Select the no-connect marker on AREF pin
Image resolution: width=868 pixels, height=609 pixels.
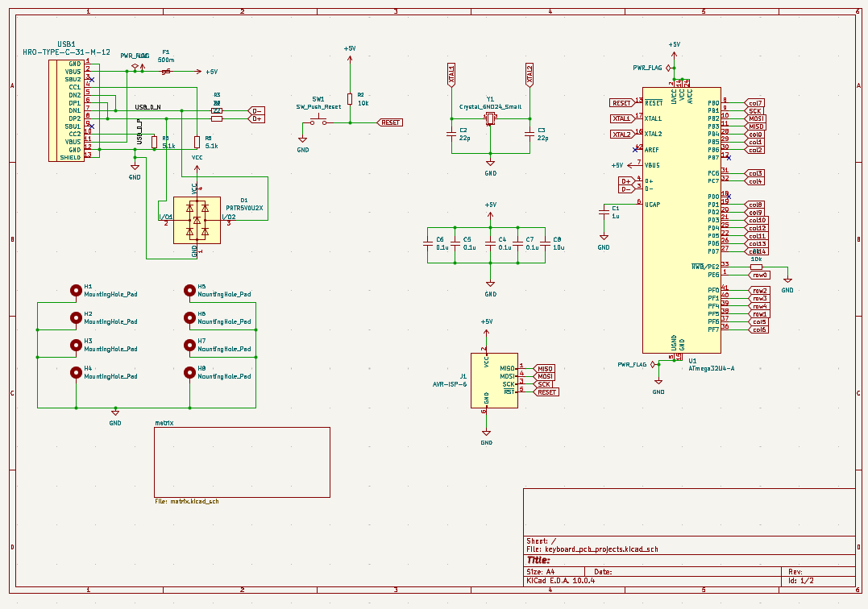635,149
